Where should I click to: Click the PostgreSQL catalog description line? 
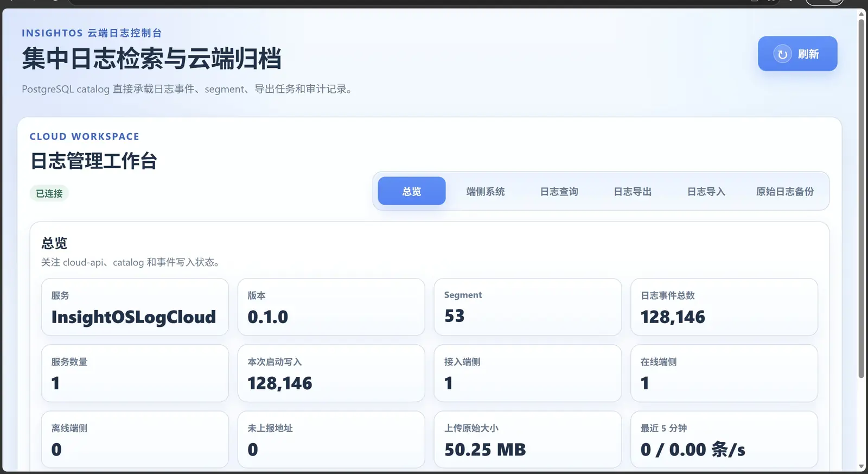pyautogui.click(x=188, y=89)
